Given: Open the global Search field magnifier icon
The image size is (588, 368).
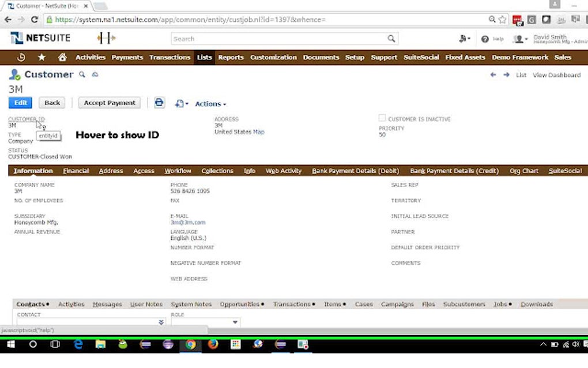Looking at the screenshot, I should 392,39.
